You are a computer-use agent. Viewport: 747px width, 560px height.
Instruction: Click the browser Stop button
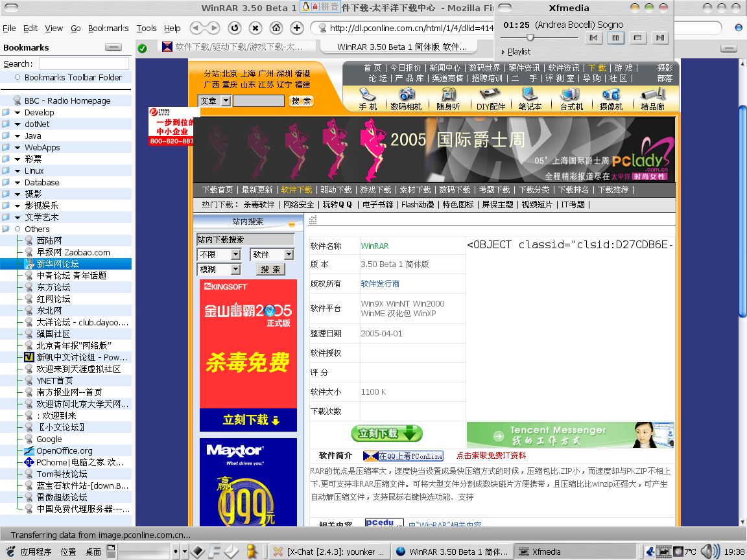255,28
